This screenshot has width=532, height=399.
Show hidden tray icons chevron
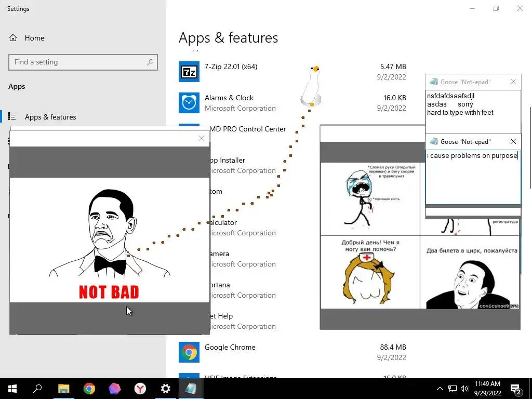[440, 389]
